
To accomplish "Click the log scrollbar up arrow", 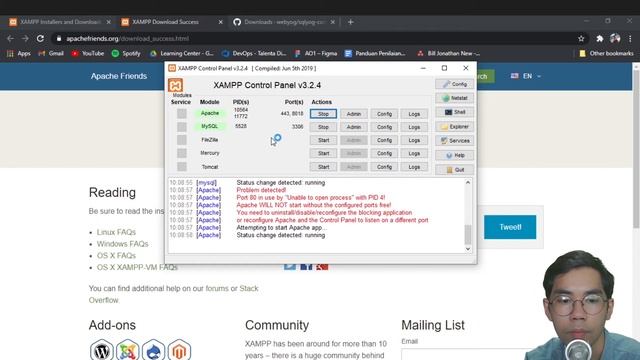I will (x=468, y=182).
